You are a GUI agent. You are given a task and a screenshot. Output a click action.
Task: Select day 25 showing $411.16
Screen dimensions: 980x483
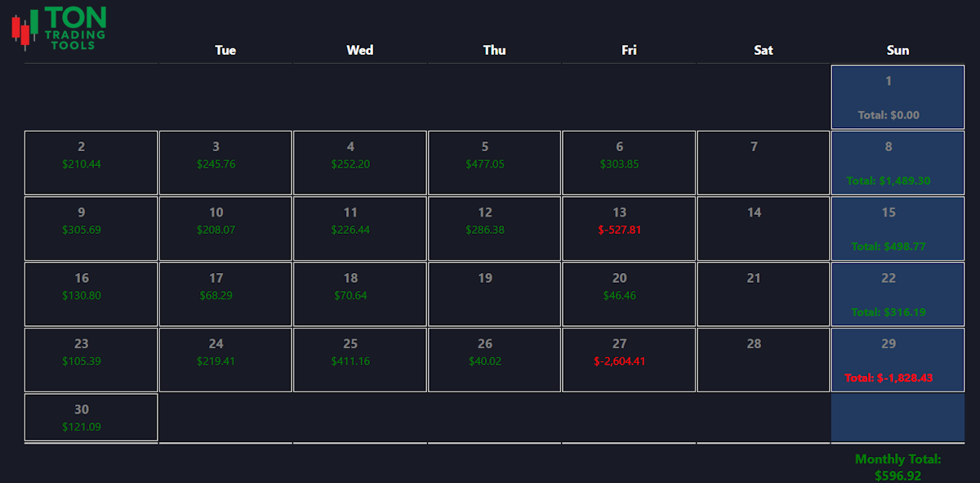(359, 360)
